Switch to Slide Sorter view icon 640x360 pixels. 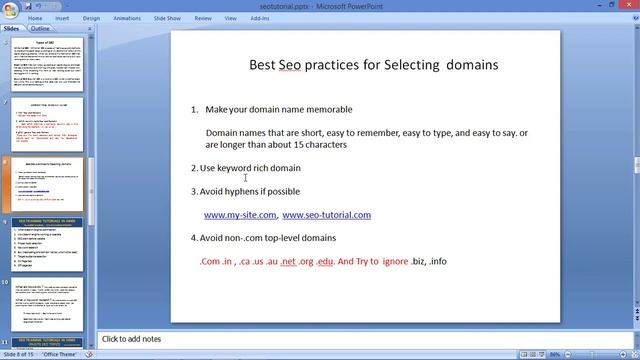[533, 354]
